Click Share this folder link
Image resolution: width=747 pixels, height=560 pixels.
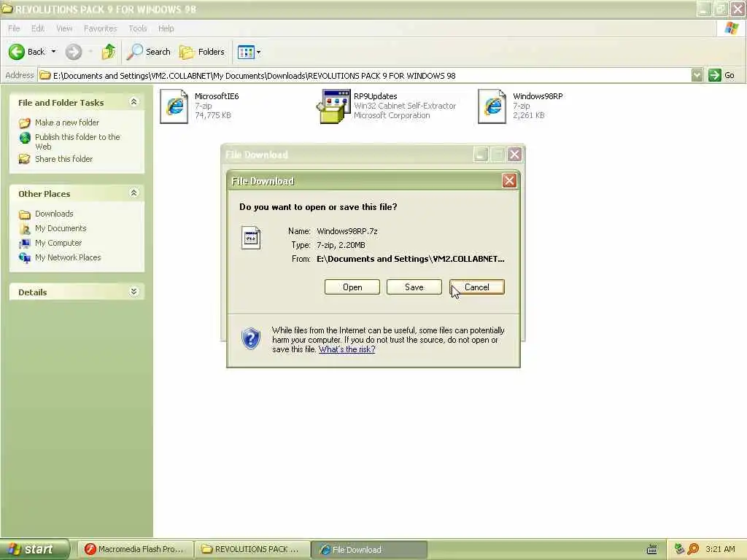point(64,159)
